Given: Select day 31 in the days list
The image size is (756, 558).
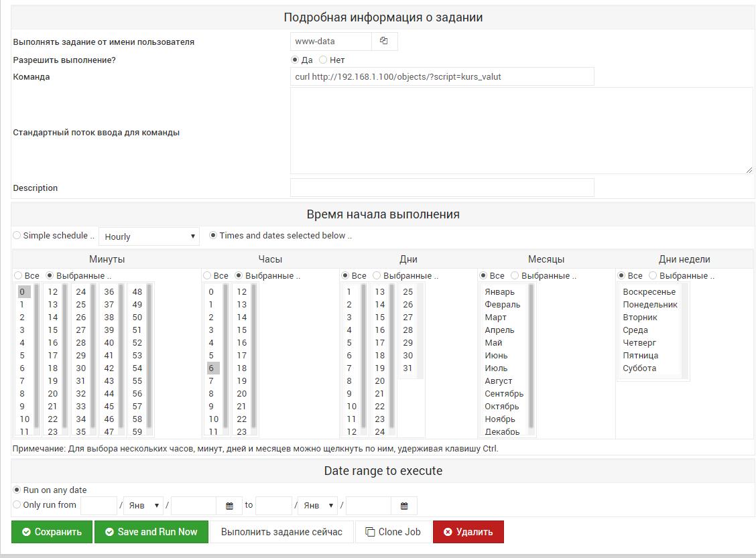Looking at the screenshot, I should tap(408, 368).
